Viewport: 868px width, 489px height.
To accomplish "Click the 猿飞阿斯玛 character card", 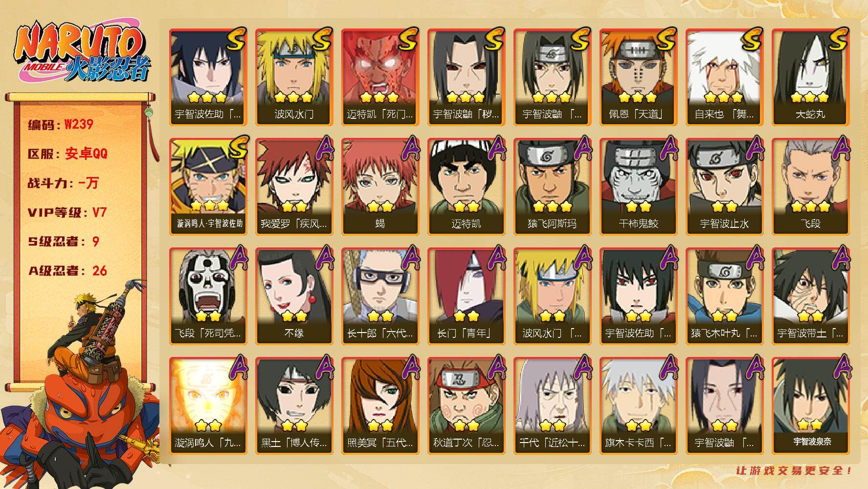I will click(552, 187).
